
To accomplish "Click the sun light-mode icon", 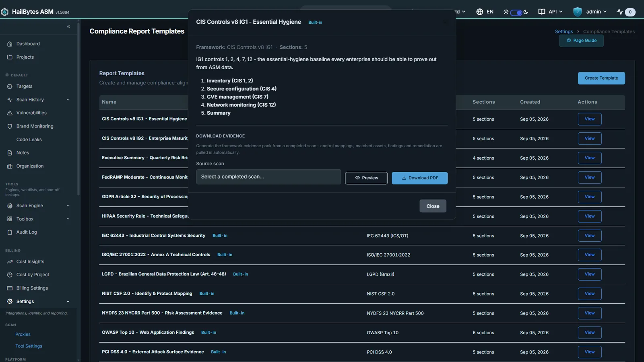I will (x=506, y=12).
